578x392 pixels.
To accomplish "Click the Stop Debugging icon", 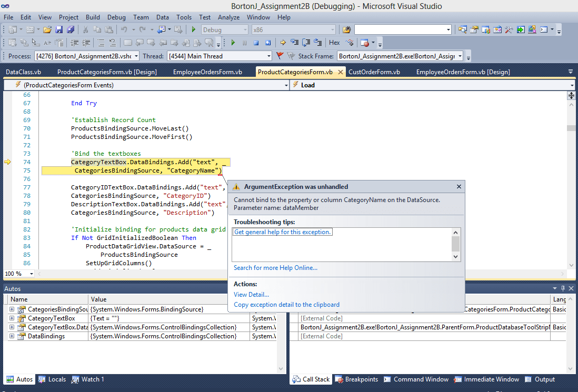I will (x=256, y=43).
